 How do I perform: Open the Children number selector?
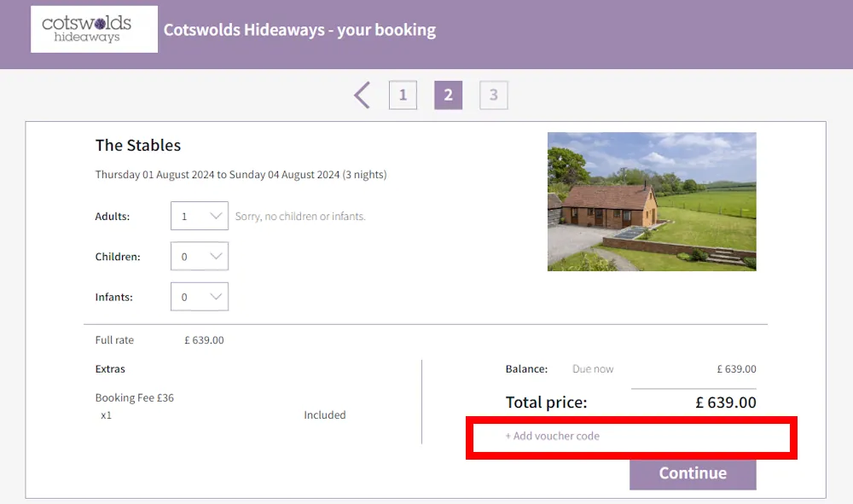(x=199, y=256)
